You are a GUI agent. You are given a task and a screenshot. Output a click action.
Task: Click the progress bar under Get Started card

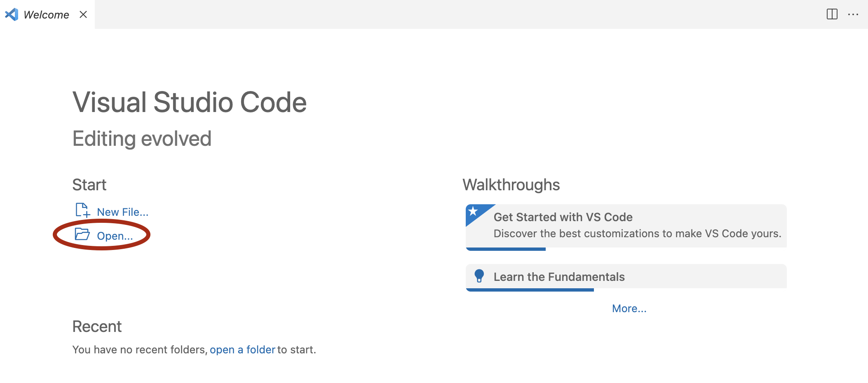pos(506,249)
